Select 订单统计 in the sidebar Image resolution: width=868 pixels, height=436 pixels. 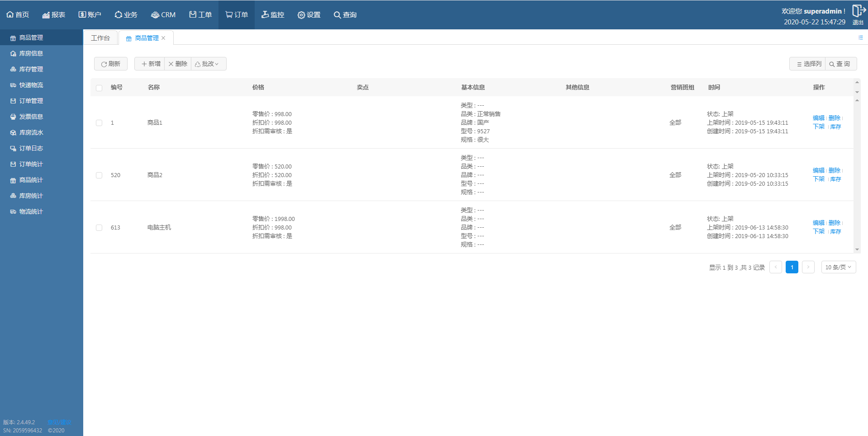(42, 164)
